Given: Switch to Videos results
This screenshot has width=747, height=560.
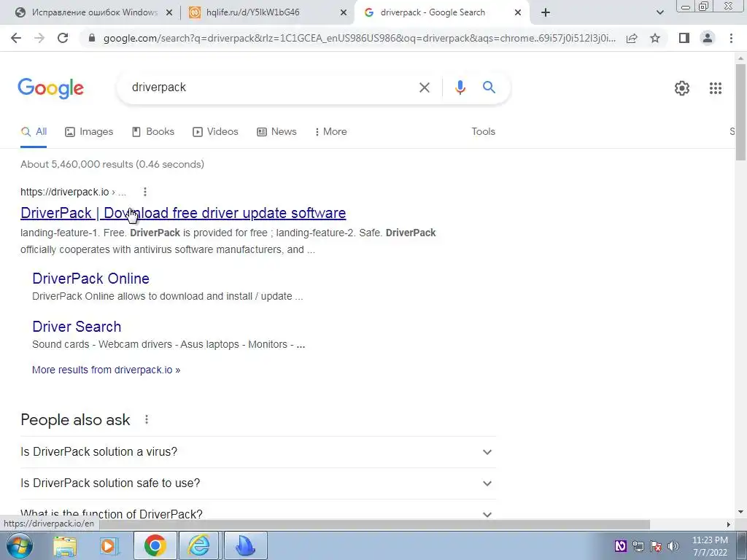Looking at the screenshot, I should (215, 132).
